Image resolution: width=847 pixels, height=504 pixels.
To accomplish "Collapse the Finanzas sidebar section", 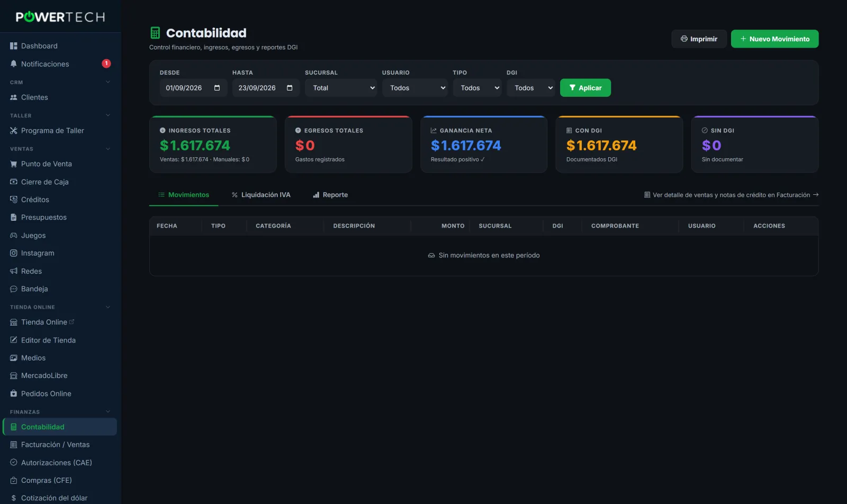I will pyautogui.click(x=108, y=412).
